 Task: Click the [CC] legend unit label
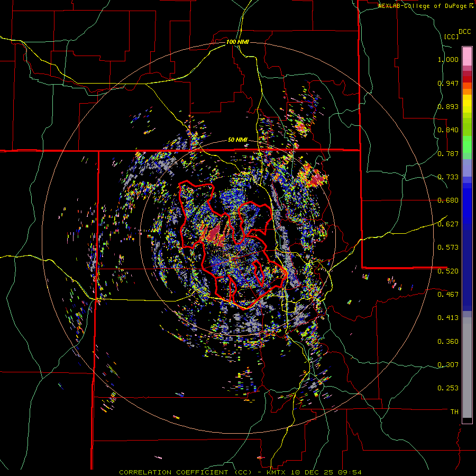[452, 36]
